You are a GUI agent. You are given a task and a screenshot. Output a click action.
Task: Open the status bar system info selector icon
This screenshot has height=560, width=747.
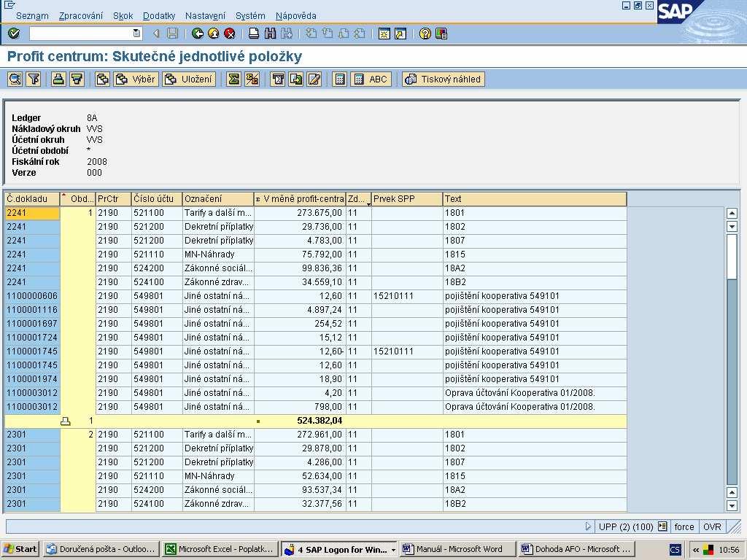tap(662, 526)
